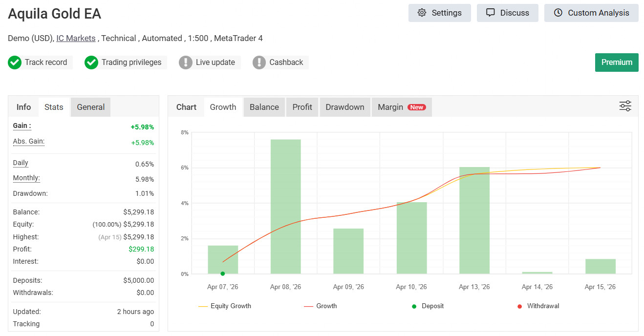This screenshot has width=644, height=336.
Task: Click the Deposits $5,000.00 value
Action: (139, 280)
